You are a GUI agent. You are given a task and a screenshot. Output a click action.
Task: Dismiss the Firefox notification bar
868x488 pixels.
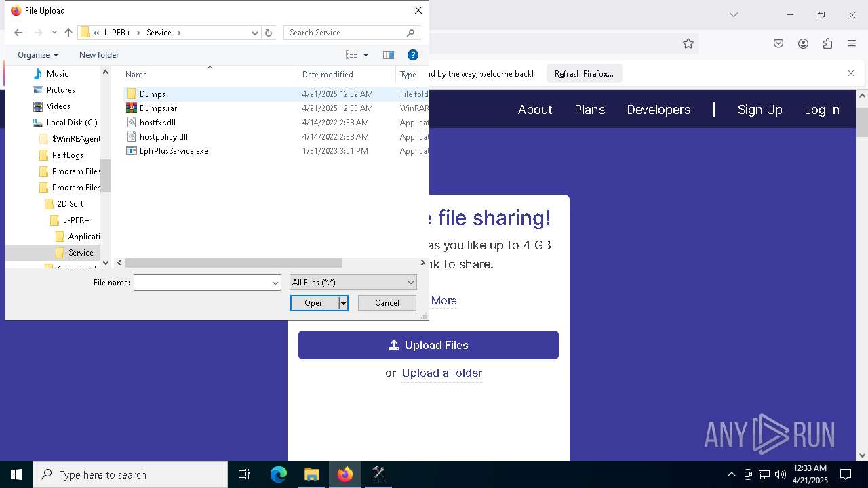point(851,73)
